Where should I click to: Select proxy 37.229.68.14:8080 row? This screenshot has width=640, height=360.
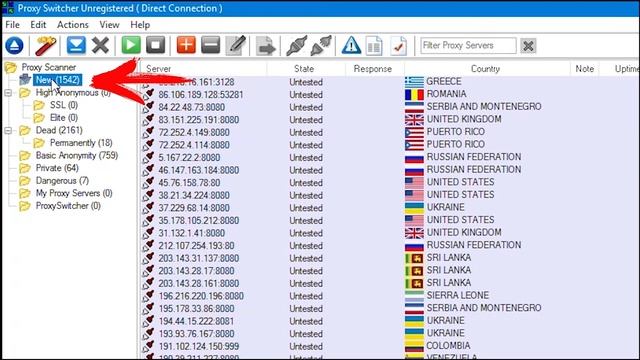(x=390, y=208)
